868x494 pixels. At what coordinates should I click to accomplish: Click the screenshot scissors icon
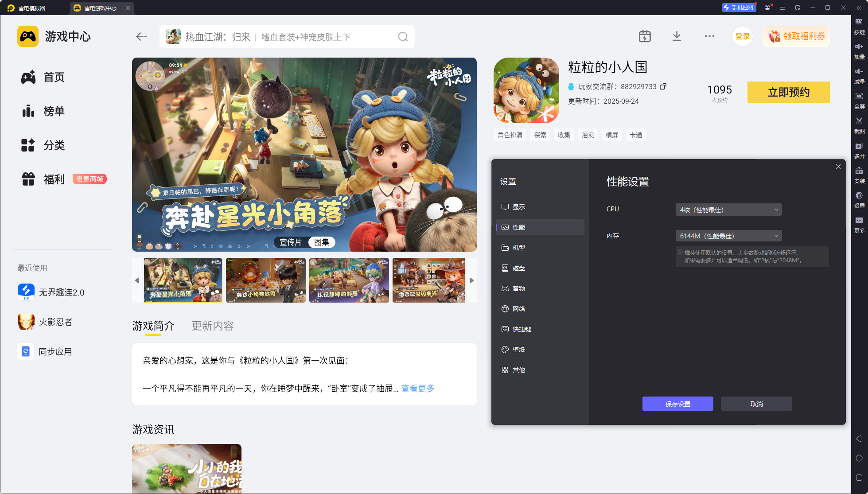click(x=859, y=121)
